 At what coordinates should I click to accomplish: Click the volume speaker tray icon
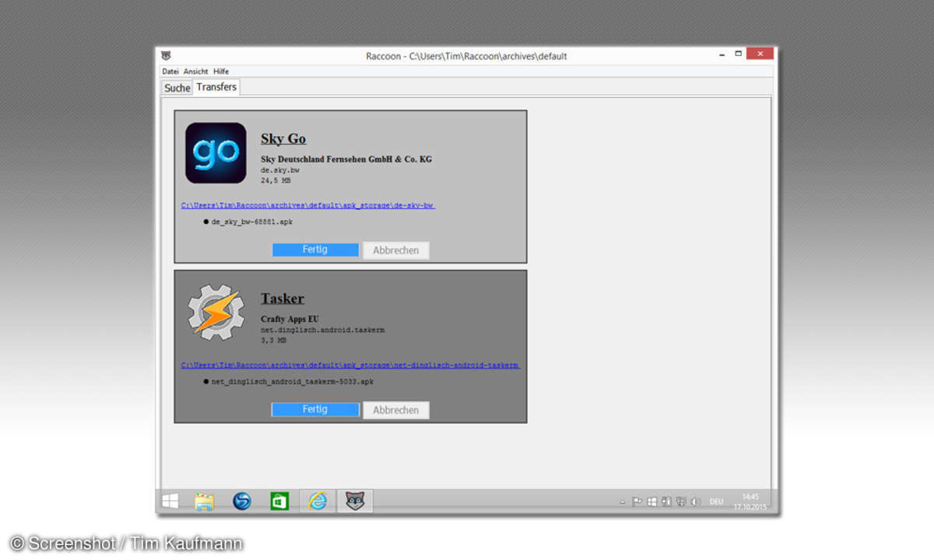[695, 502]
